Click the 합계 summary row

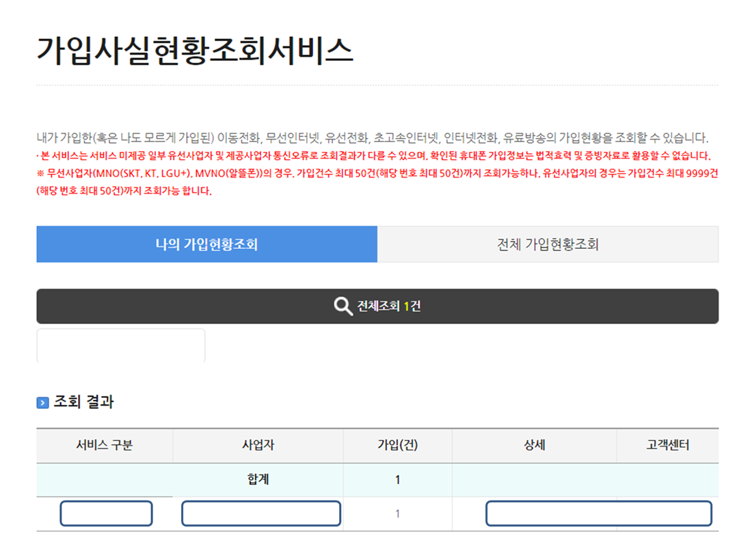[260, 479]
